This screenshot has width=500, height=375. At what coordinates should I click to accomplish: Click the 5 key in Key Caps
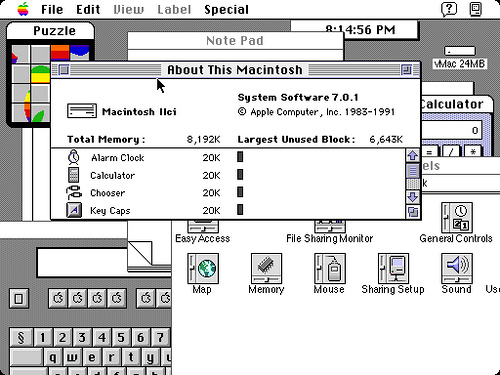point(121,337)
